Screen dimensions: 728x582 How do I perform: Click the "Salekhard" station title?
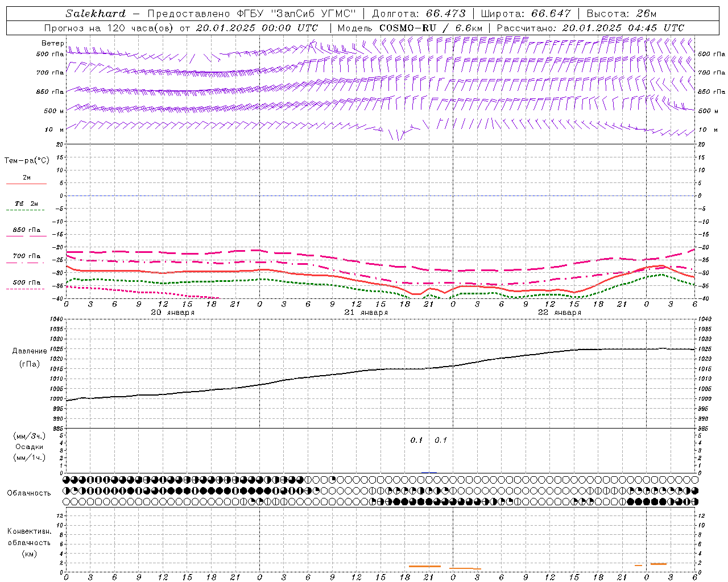point(96,14)
